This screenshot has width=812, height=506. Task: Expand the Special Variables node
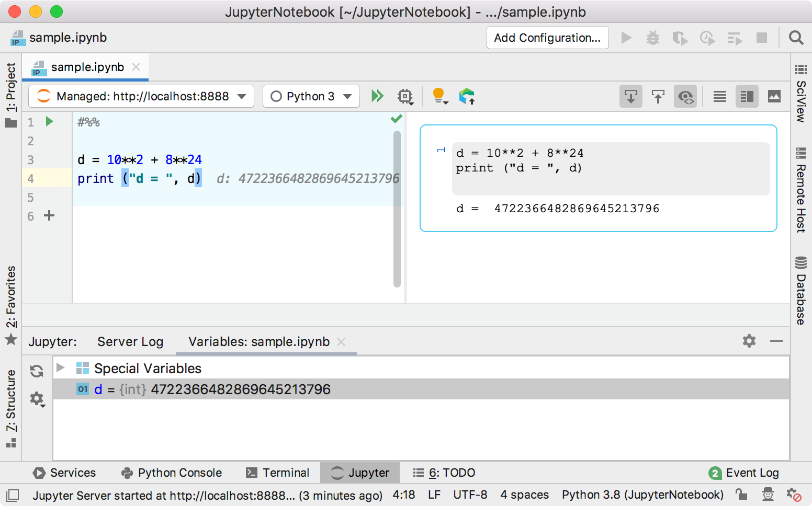(61, 367)
